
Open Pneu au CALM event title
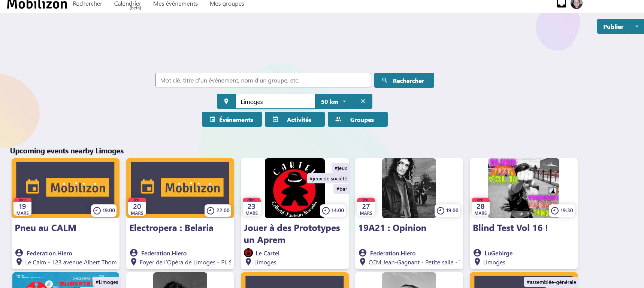click(x=45, y=228)
